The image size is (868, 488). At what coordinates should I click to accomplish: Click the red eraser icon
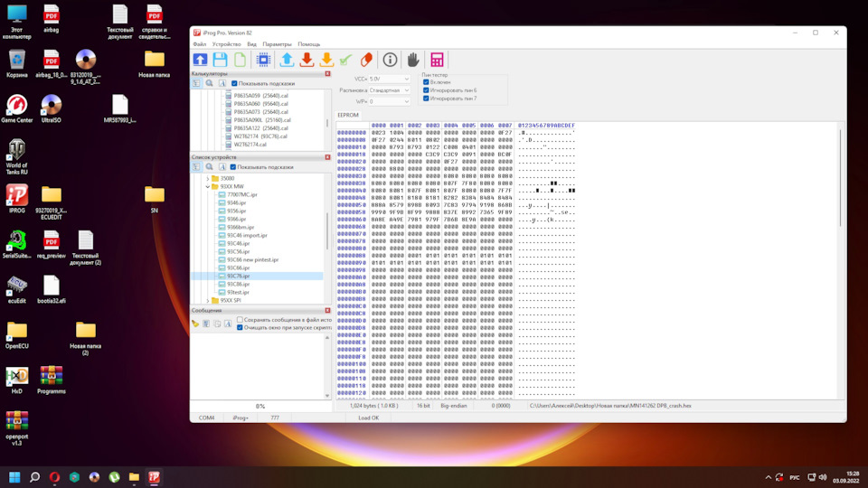pyautogui.click(x=366, y=60)
